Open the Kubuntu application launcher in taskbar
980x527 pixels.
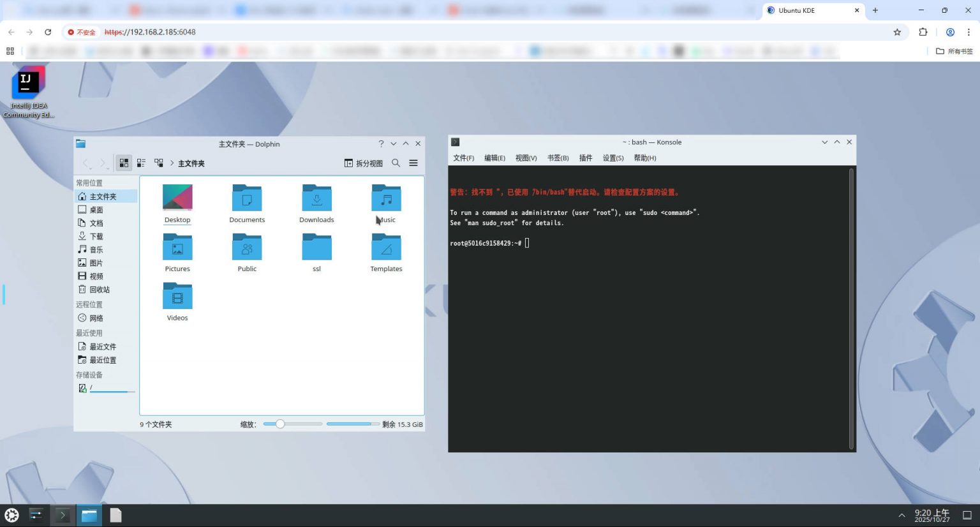[11, 515]
